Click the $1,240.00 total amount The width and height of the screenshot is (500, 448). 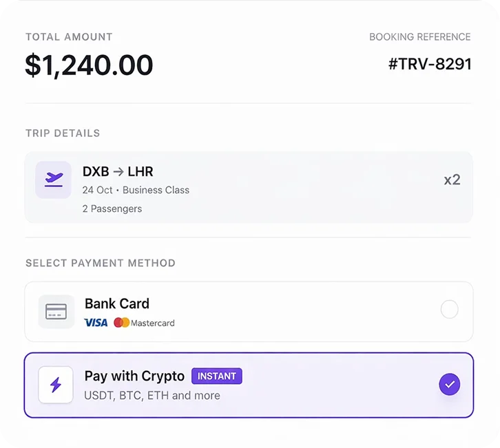(x=89, y=65)
